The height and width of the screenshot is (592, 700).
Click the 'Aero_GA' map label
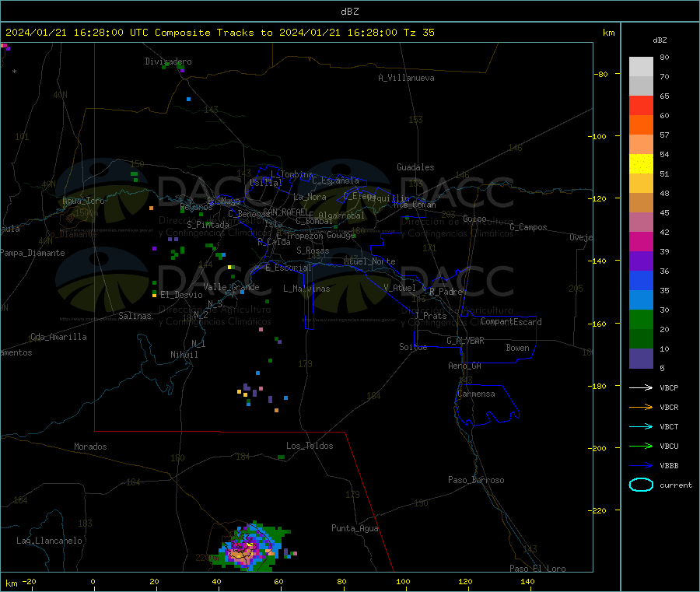coord(464,366)
